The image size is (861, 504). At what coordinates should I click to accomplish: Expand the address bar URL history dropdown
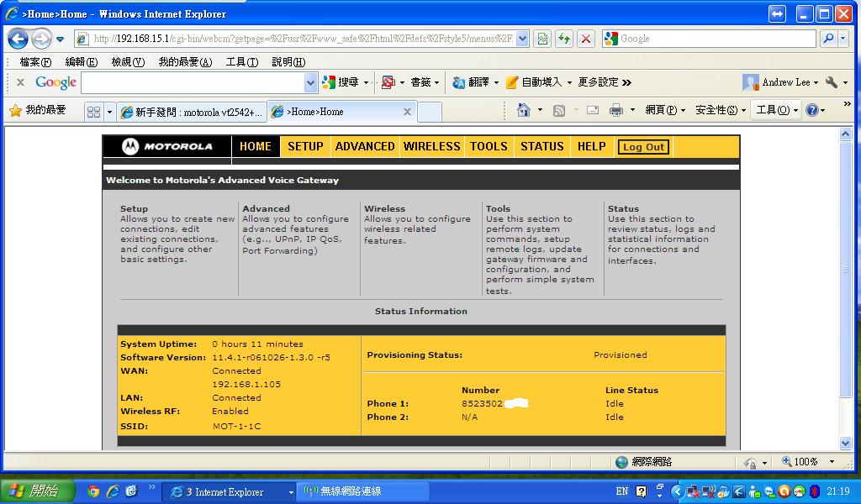(x=522, y=39)
